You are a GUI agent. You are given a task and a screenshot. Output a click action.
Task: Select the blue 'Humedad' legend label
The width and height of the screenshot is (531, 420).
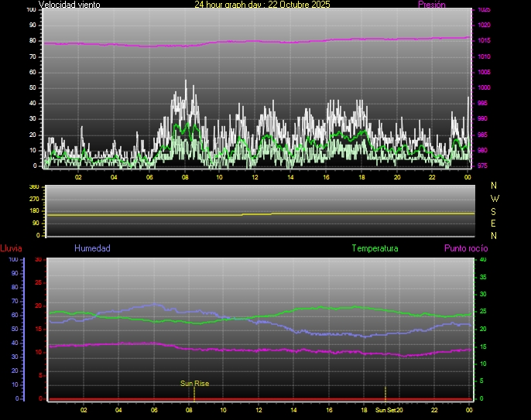(92, 248)
